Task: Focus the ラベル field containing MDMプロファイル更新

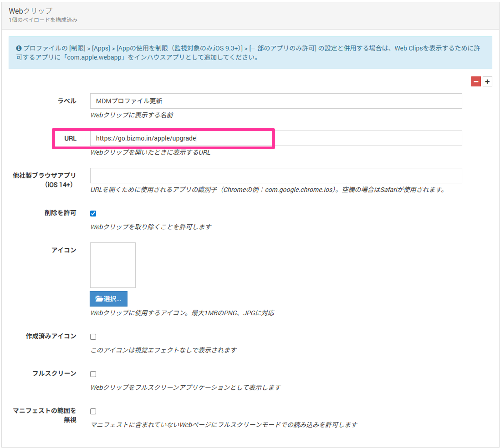Action: [276, 101]
